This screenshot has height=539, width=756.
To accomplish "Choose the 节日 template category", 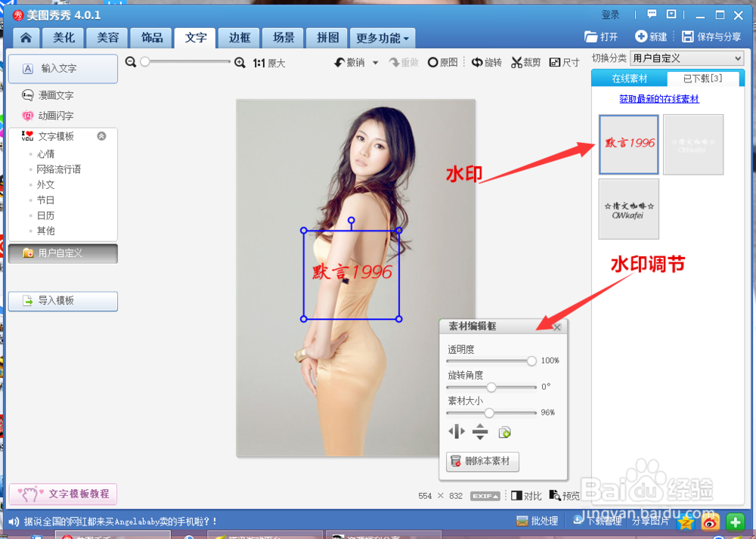I will tap(46, 200).
